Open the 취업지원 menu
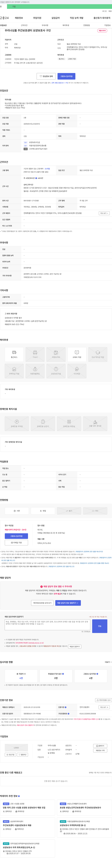 click(37, 18)
